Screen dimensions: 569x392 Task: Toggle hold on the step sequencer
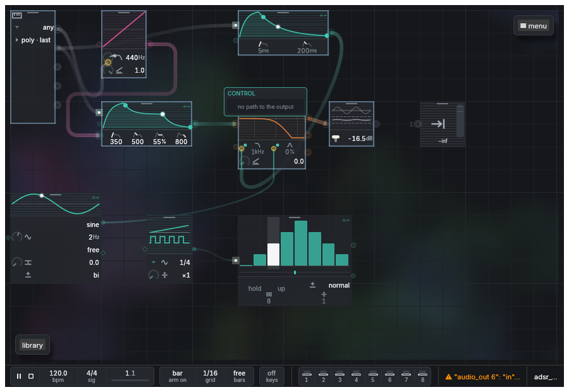[x=254, y=288]
